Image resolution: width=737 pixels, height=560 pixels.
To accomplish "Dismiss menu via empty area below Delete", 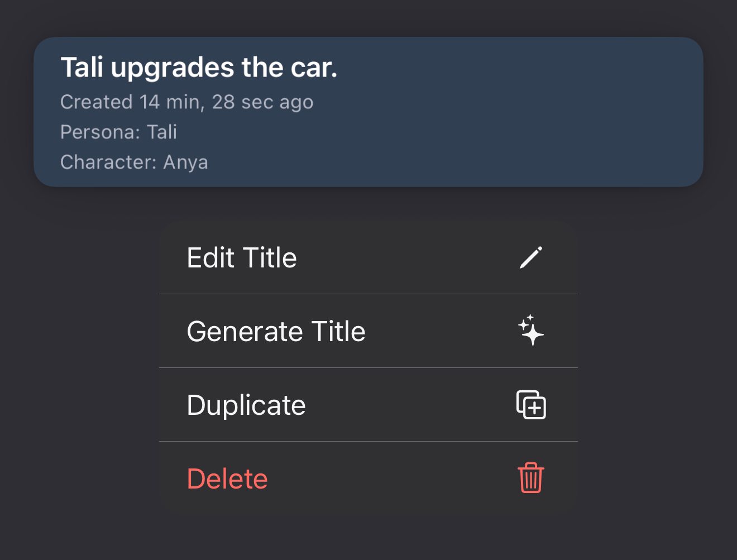I will coord(368,539).
